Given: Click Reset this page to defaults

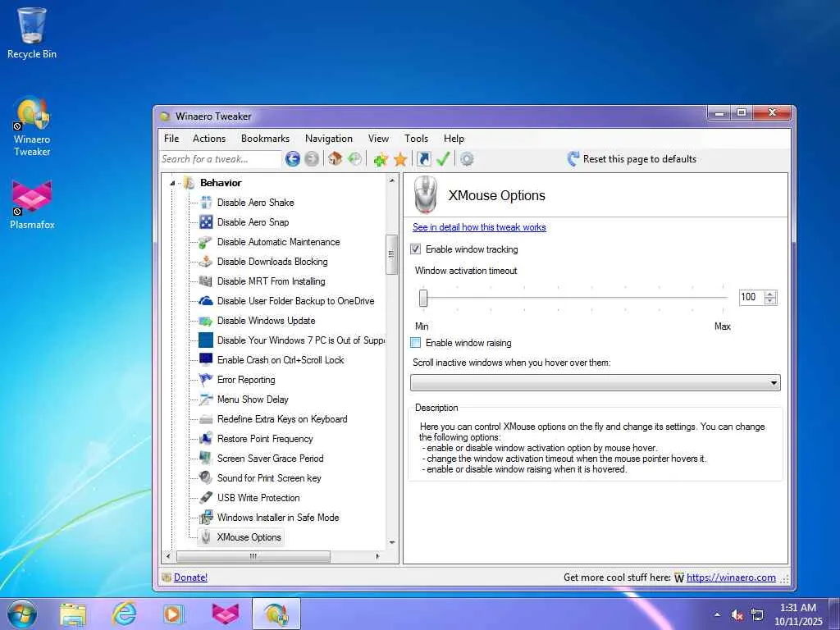Looking at the screenshot, I should point(632,159).
